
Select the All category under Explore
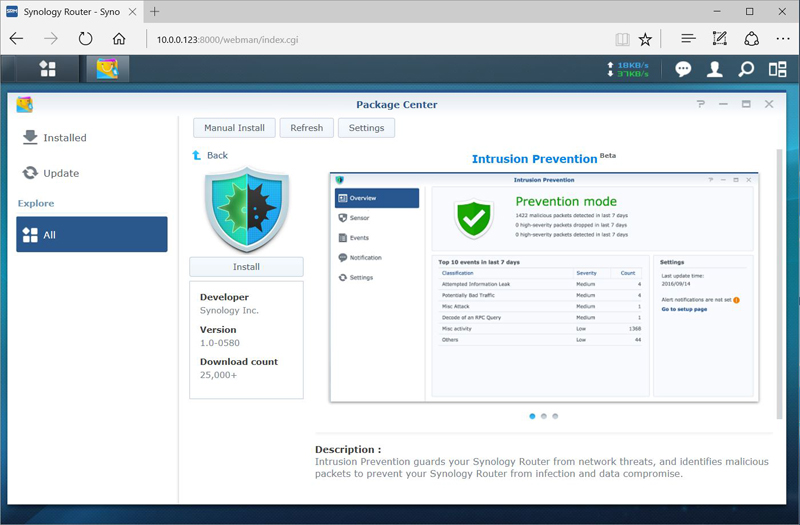[92, 235]
